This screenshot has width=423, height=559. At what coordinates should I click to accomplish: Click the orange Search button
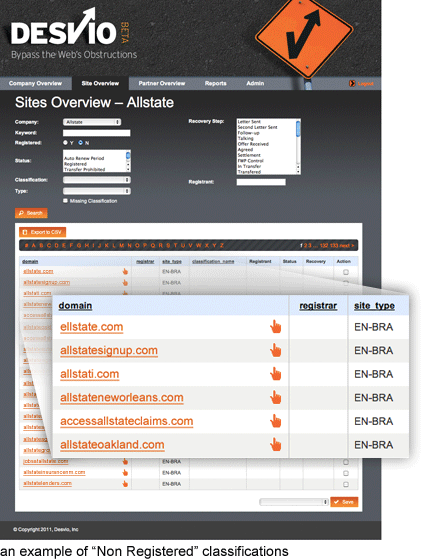(31, 213)
